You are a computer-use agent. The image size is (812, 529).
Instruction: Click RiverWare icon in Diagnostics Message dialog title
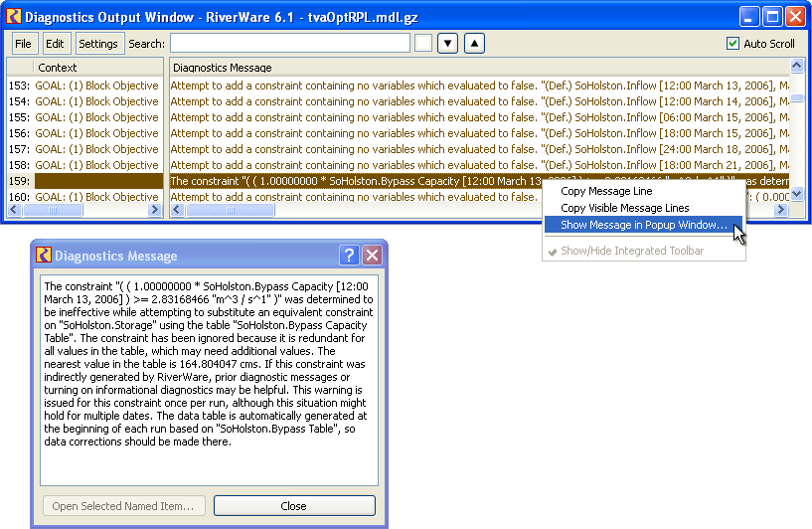click(44, 255)
